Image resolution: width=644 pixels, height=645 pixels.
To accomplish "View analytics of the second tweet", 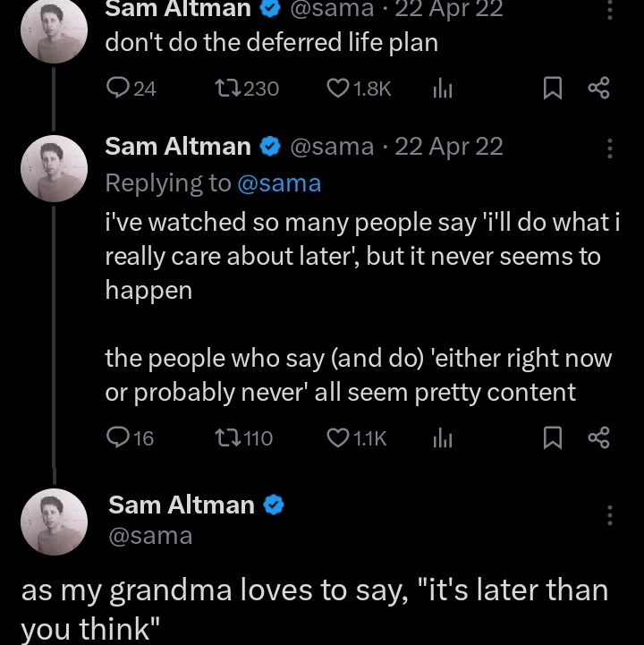I will tap(442, 437).
